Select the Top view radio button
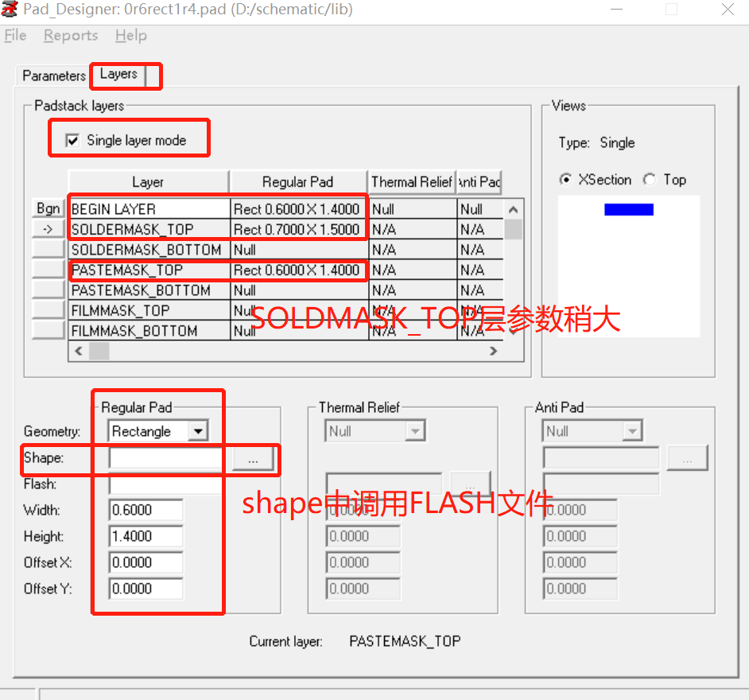The image size is (749, 700). coord(649,180)
